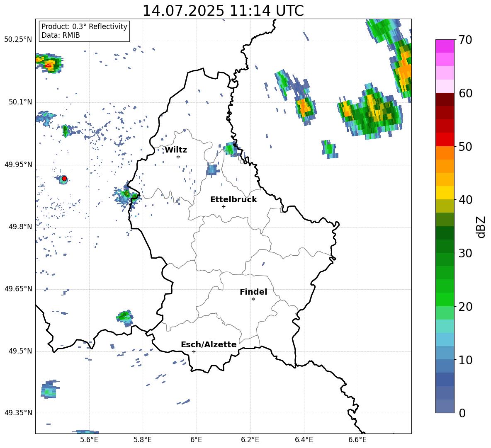Image resolution: width=491 pixels, height=448 pixels.
Task: Click the 6°E longitude label
Action: click(x=196, y=440)
